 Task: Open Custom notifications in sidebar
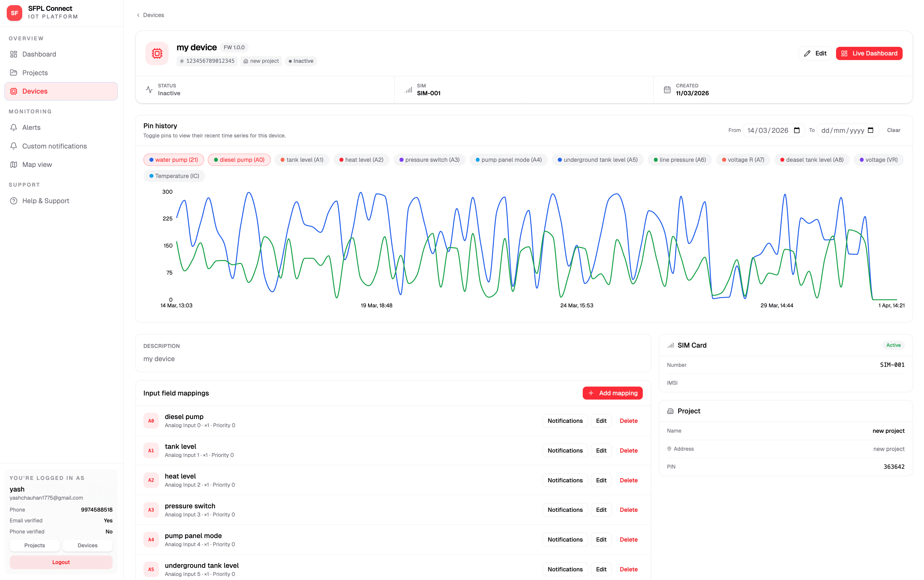[54, 146]
